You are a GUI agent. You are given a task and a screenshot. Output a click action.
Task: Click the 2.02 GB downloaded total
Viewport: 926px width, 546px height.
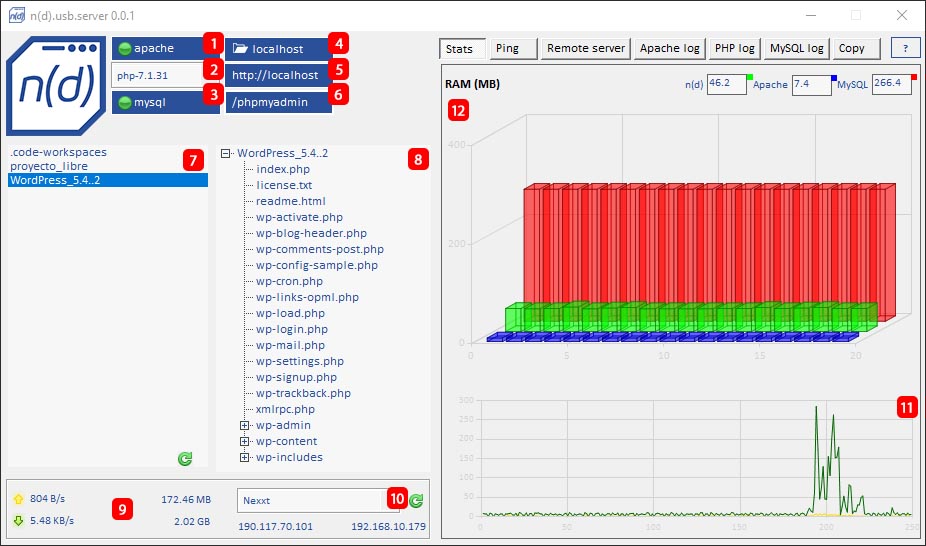(x=192, y=522)
